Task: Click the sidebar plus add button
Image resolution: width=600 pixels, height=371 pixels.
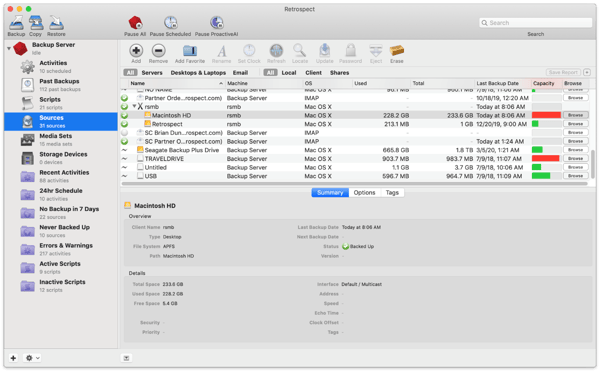Action: point(13,358)
